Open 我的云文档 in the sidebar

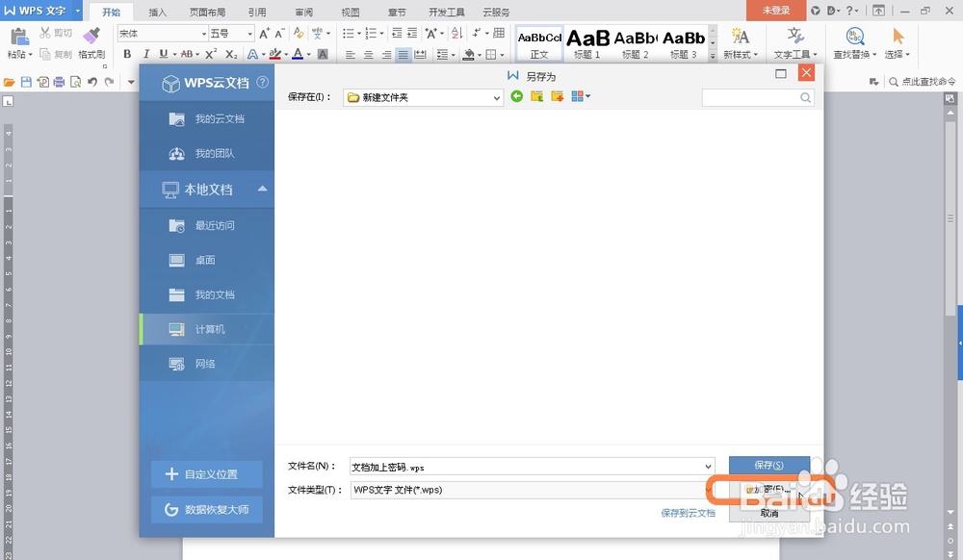(x=207, y=119)
